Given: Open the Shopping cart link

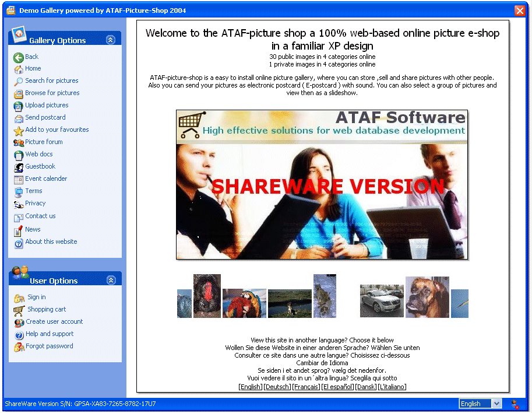Looking at the screenshot, I should click(47, 309).
